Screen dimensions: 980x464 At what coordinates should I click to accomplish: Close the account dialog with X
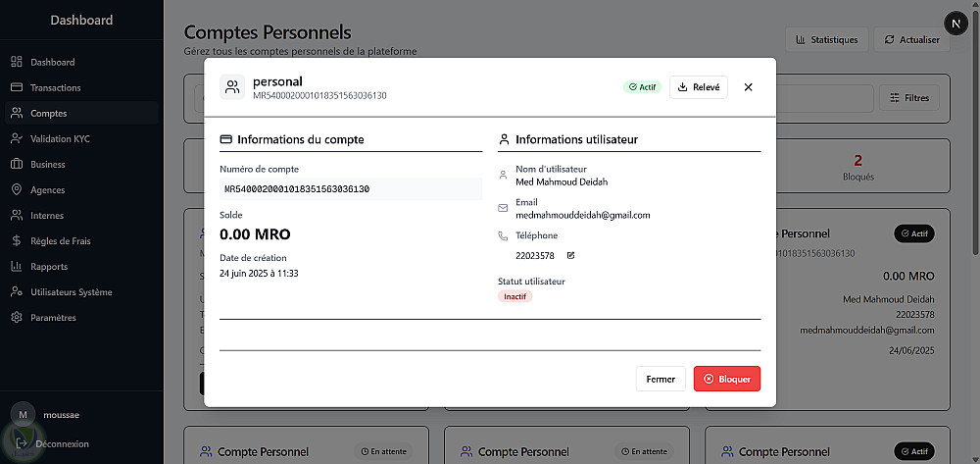pos(749,87)
